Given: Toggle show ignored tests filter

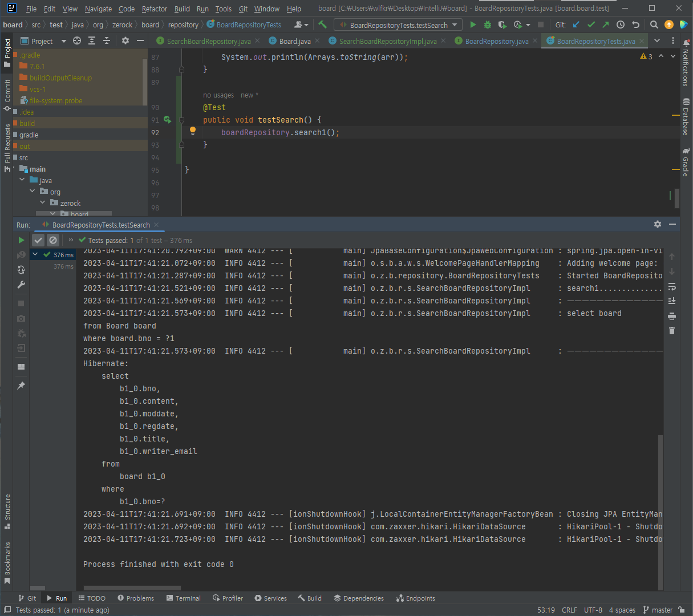Looking at the screenshot, I should (x=53, y=240).
